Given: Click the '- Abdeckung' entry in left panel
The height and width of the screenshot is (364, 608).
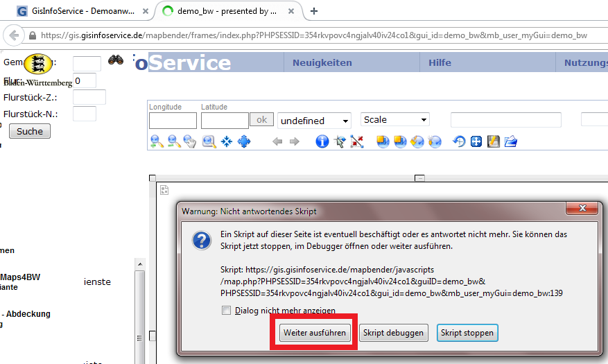Looking at the screenshot, I should pyautogui.click(x=26, y=314).
